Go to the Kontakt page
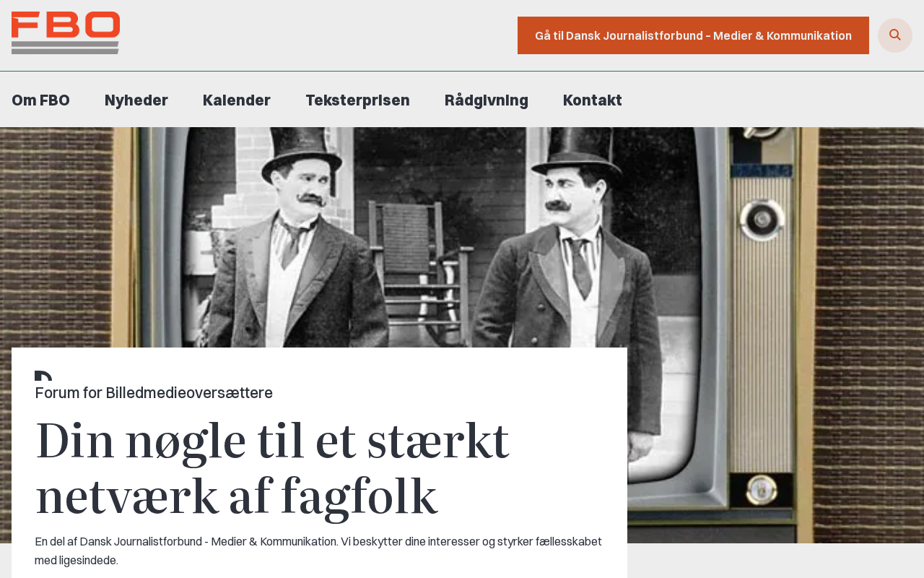 [592, 100]
